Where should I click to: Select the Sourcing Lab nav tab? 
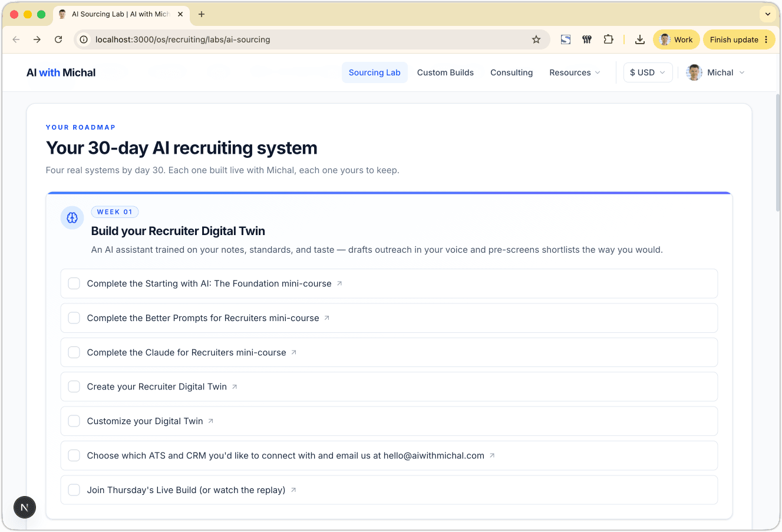pyautogui.click(x=375, y=72)
